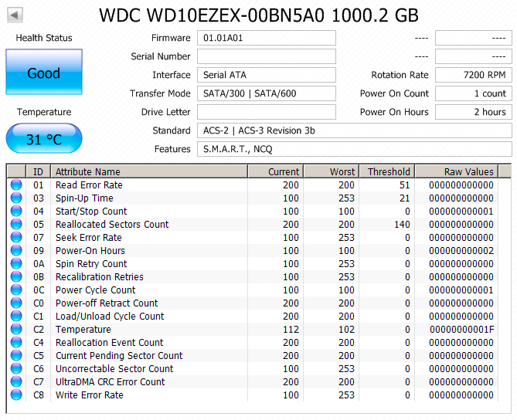Click status icon for Start/Stop Count

coord(16,211)
